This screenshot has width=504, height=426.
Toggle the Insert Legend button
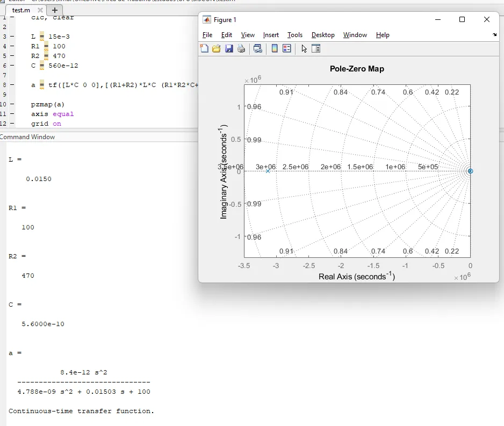287,49
